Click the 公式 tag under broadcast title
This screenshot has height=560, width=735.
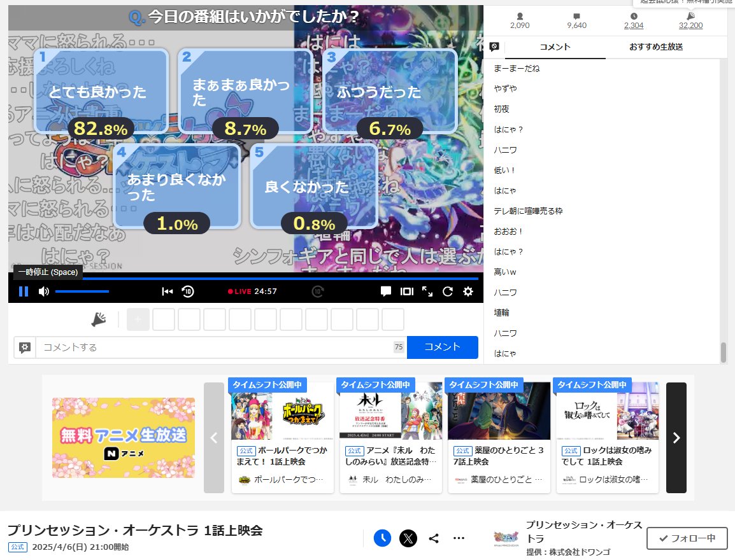pyautogui.click(x=18, y=547)
